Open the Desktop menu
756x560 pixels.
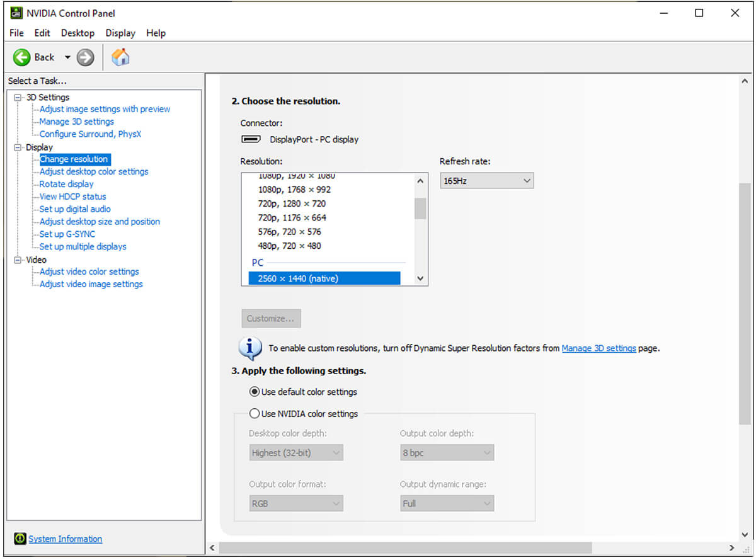coord(77,33)
